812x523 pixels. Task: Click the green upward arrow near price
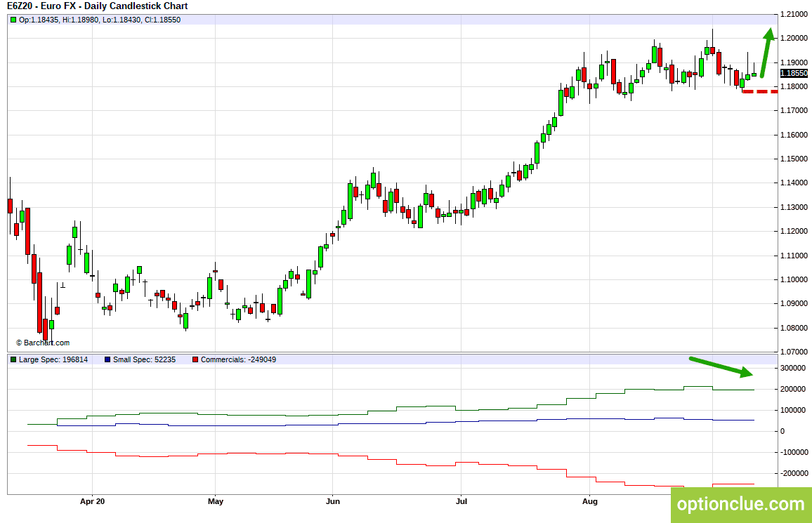(x=767, y=52)
